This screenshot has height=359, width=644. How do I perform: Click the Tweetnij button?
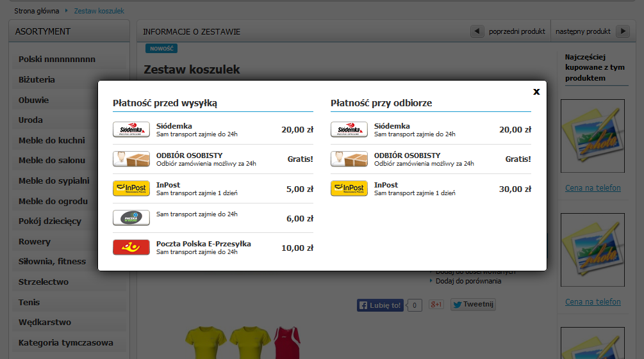coord(473,305)
